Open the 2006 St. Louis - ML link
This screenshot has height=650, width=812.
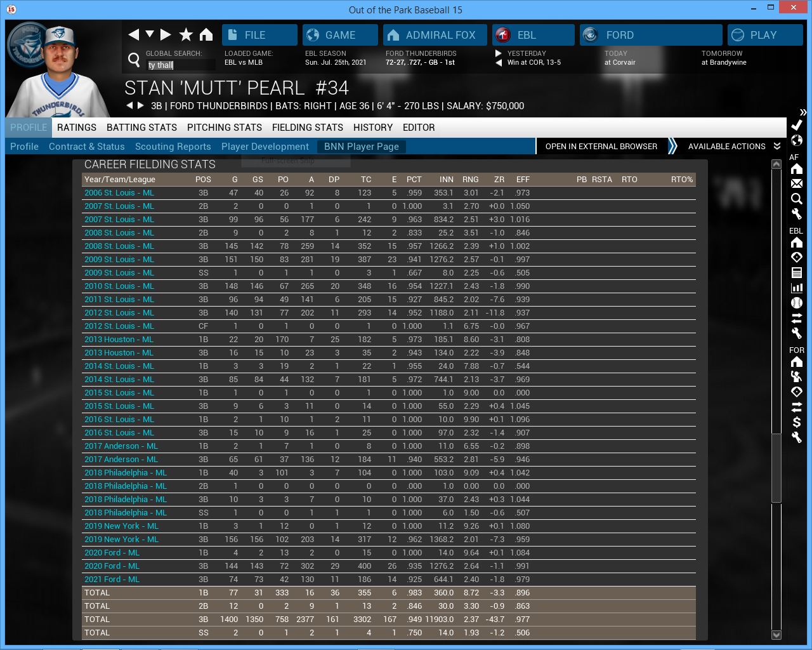119,193
